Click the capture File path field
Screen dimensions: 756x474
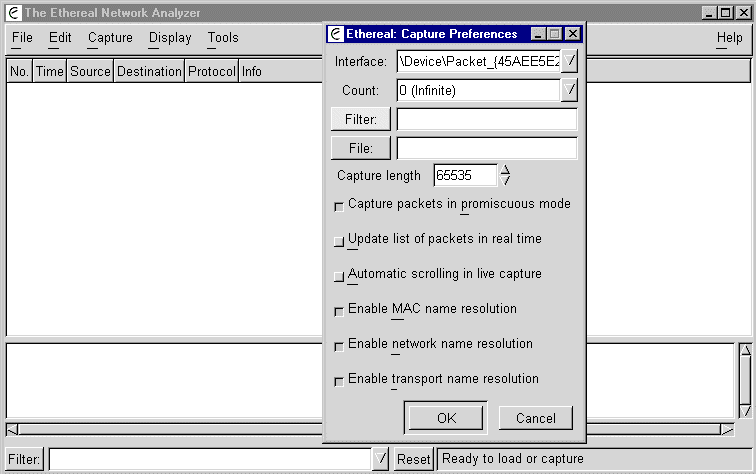pos(487,148)
